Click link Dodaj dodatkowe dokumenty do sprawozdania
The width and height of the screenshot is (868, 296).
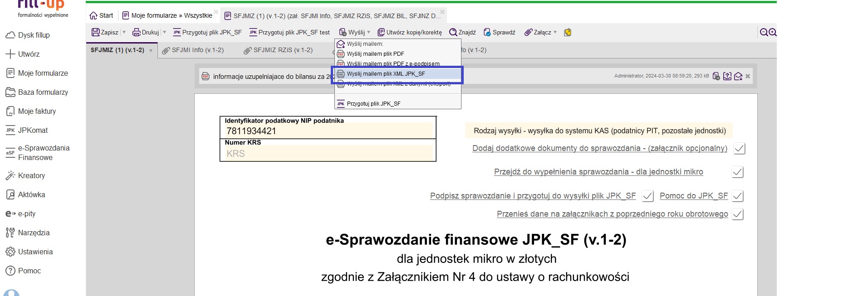[x=600, y=148]
